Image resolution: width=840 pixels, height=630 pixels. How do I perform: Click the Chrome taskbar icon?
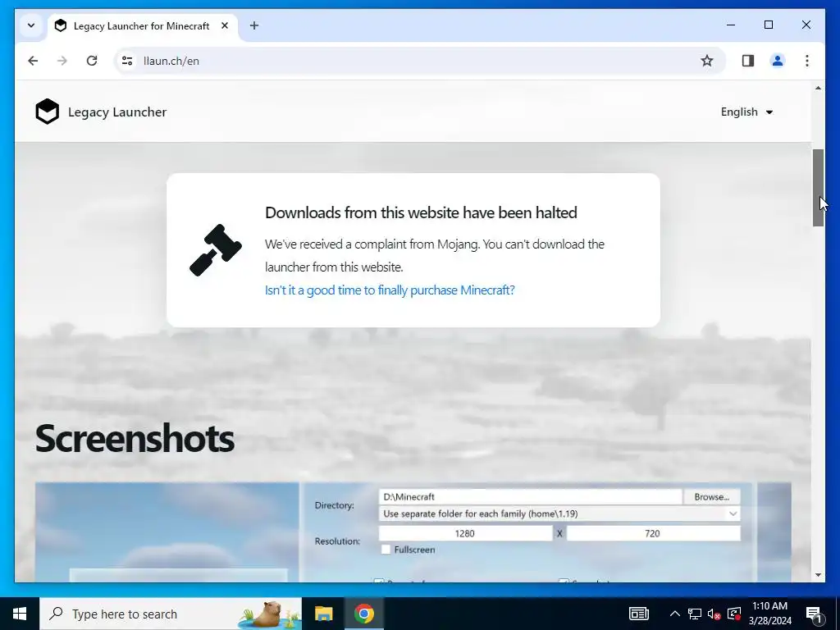point(363,614)
